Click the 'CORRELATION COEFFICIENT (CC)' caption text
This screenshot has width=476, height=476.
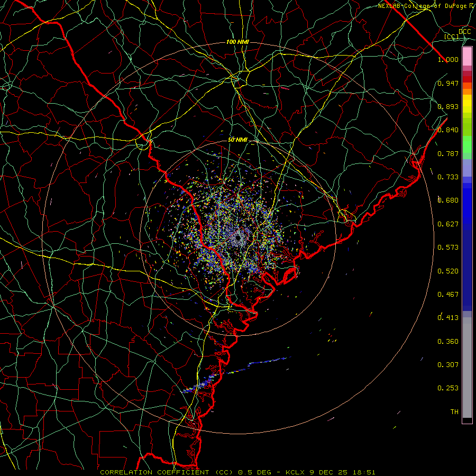pos(167,472)
